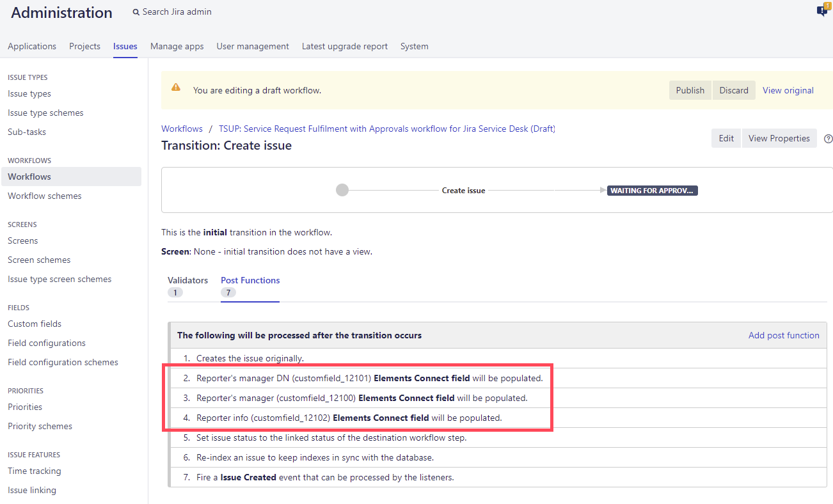Open the Manage apps menu
The image size is (833, 504).
pos(177,46)
